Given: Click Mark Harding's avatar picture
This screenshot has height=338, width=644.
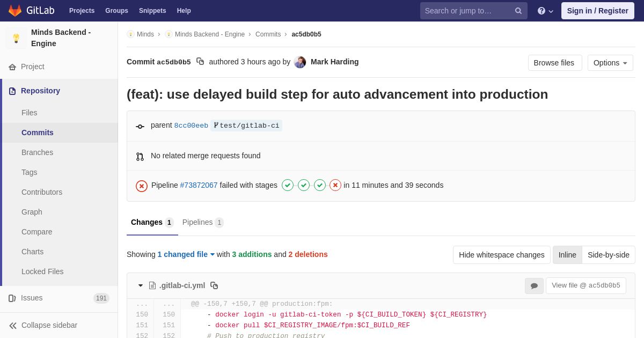Looking at the screenshot, I should click(300, 62).
